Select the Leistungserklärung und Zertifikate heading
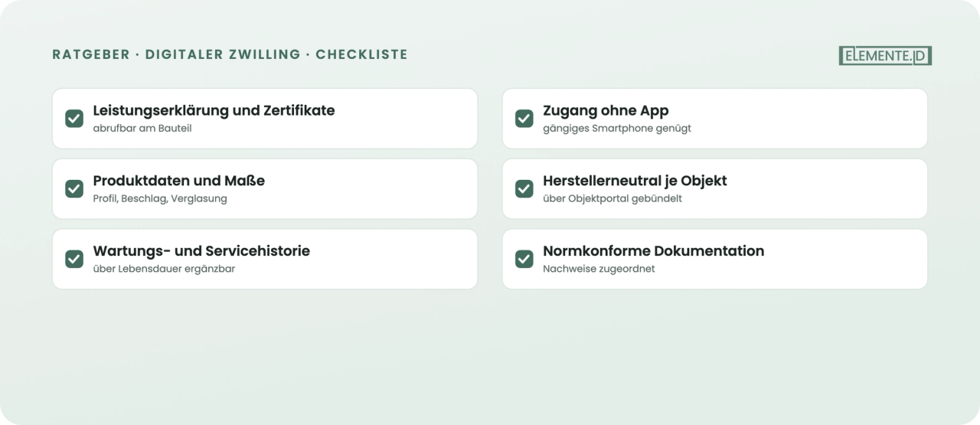 point(214,110)
